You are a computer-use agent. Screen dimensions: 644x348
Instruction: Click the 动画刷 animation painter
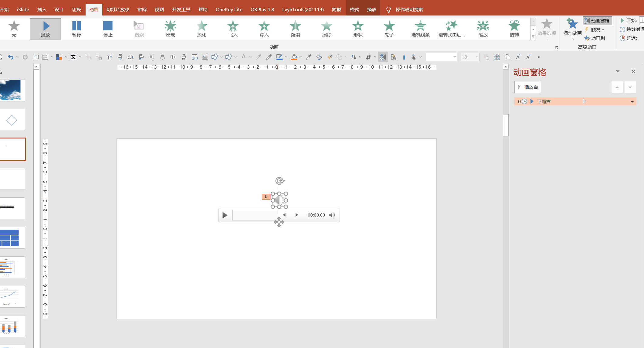pyautogui.click(x=595, y=38)
